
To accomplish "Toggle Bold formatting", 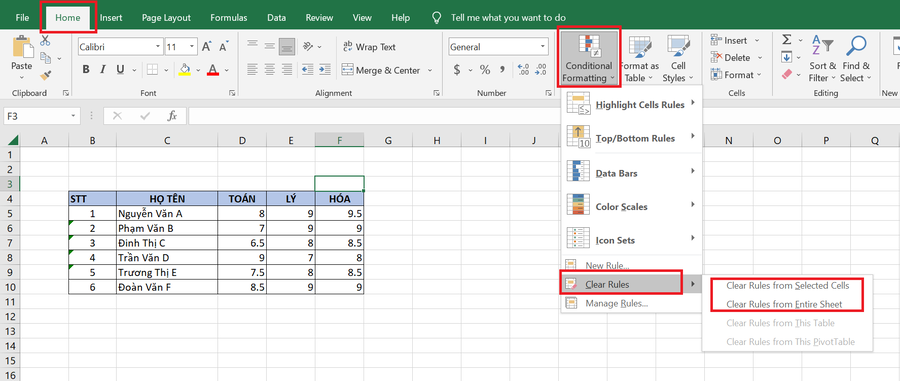I will coord(86,70).
